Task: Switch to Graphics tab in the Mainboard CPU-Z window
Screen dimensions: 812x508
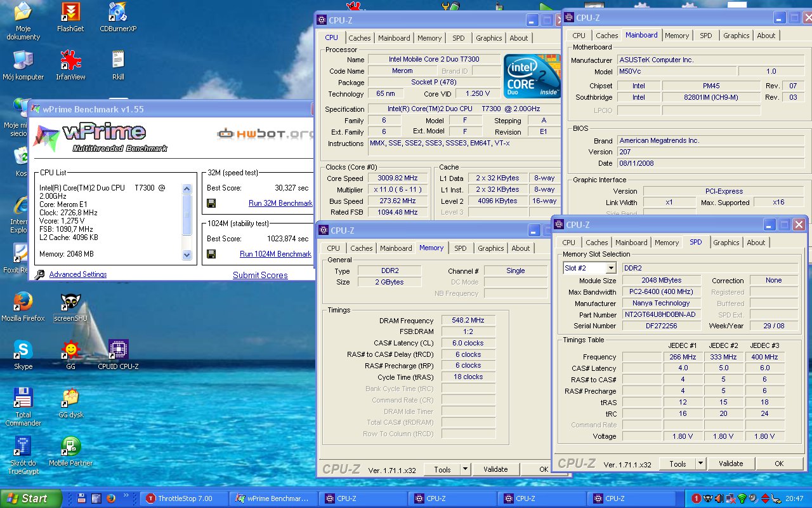Action: (737, 36)
